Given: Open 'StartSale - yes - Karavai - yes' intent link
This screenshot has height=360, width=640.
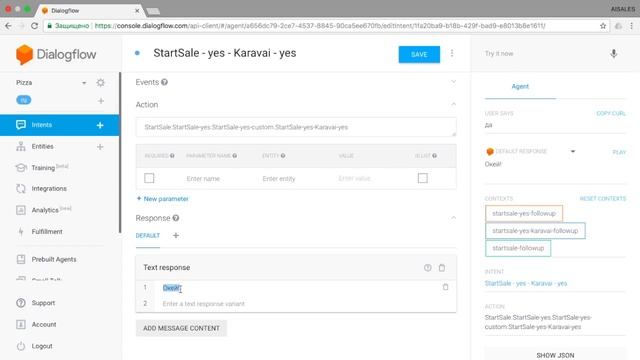Looking at the screenshot, I should coord(526,283).
